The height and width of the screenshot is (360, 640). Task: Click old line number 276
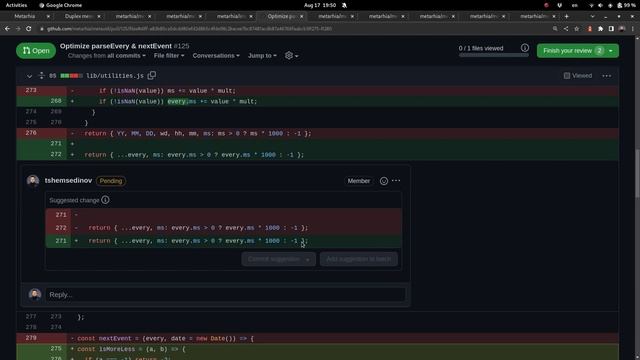[31, 133]
